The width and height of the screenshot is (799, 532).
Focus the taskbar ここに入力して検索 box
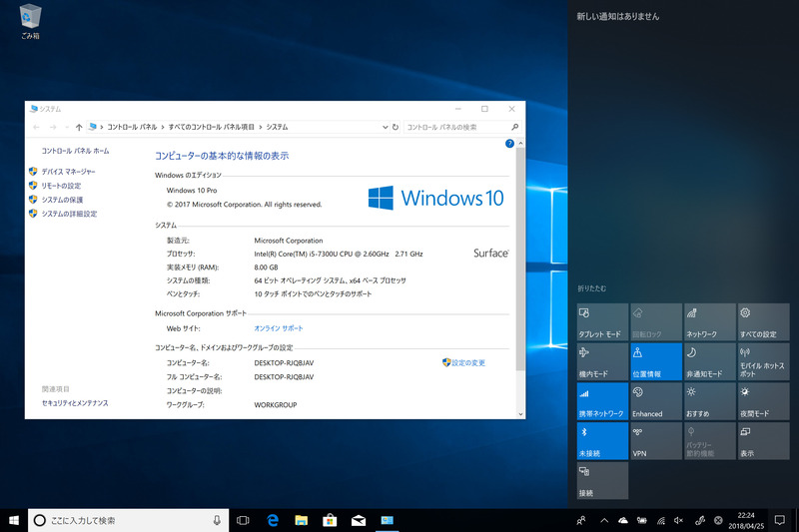click(129, 520)
